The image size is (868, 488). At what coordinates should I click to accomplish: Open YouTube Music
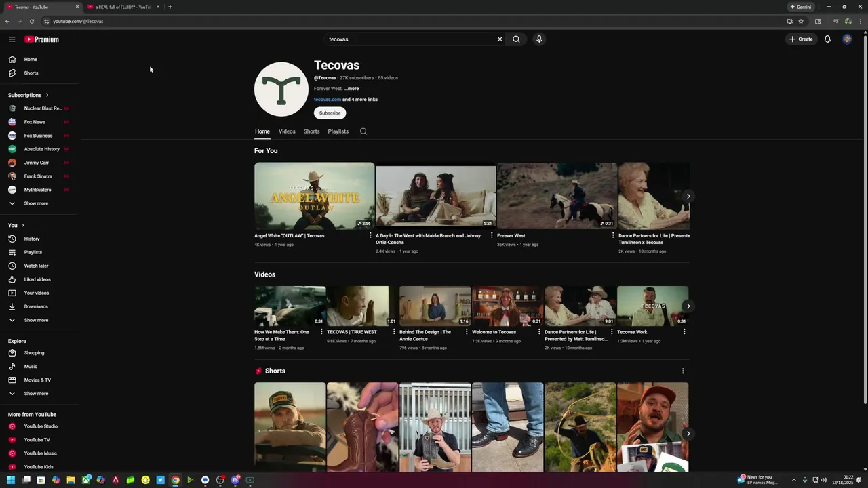[x=40, y=453]
